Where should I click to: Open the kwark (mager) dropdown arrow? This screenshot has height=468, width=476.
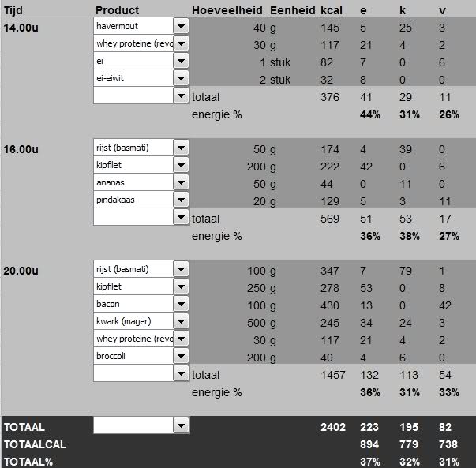click(181, 321)
